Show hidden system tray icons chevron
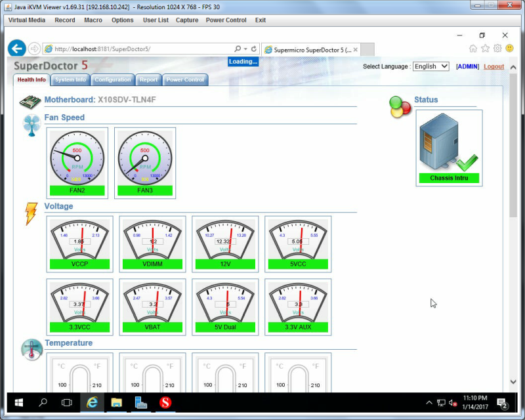 (429, 402)
